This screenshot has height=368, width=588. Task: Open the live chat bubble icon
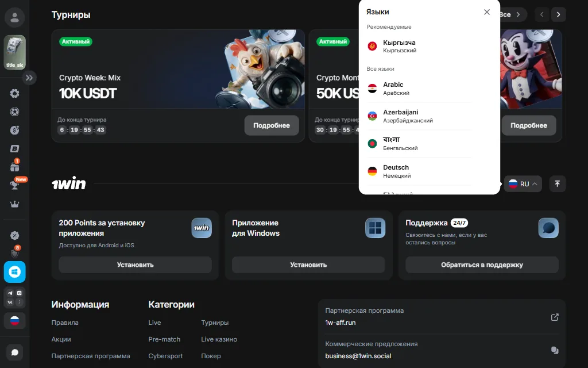click(x=14, y=352)
